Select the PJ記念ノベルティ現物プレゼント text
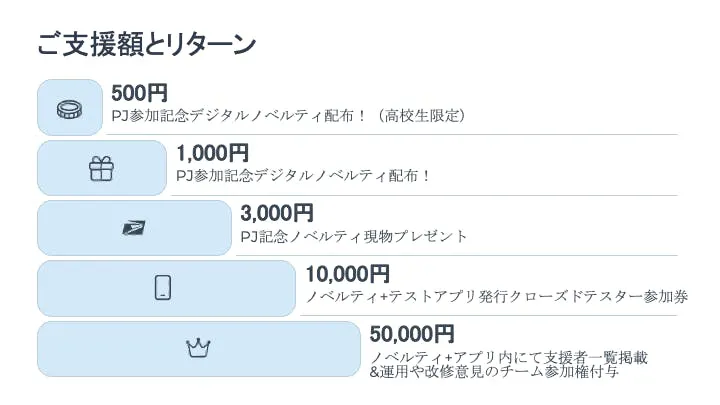The image size is (720, 405). pyautogui.click(x=354, y=237)
